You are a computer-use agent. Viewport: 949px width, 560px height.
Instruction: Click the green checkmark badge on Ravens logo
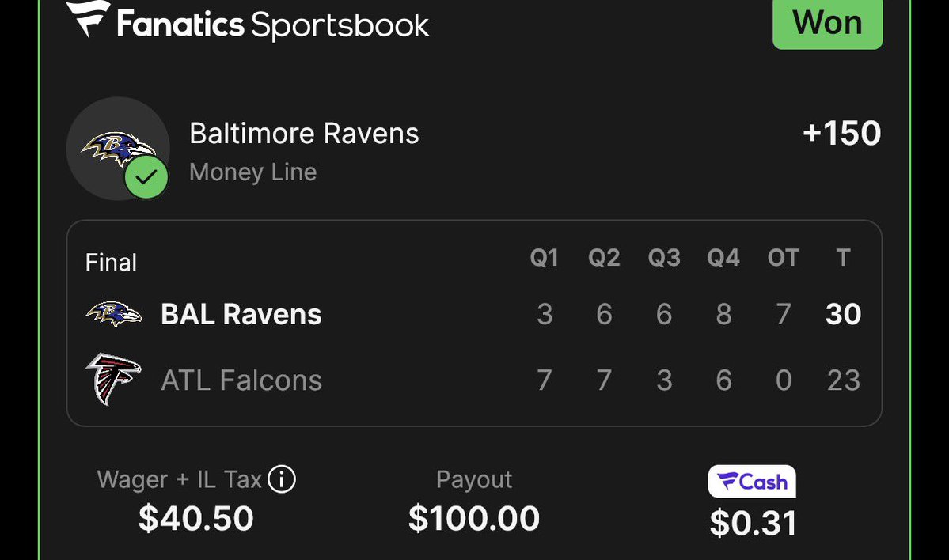coord(146,177)
